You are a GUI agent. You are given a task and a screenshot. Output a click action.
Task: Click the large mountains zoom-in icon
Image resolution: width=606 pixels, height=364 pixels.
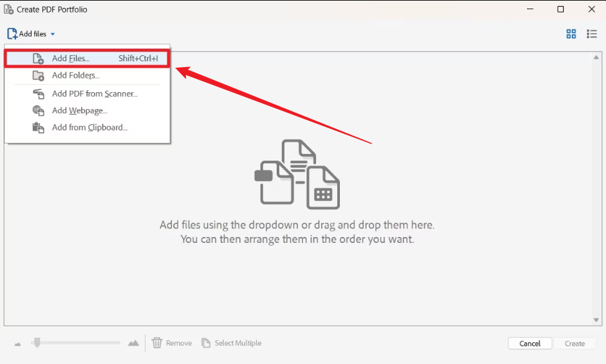[133, 343]
